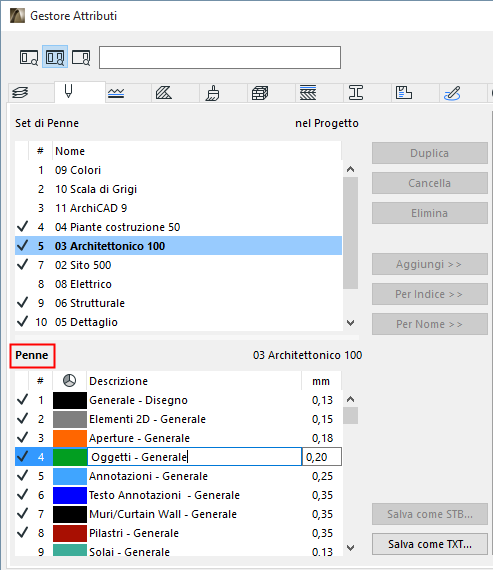Screen dimensions: 493x570
Task: Select pen row Testo Annotazioni - Generale
Action: coord(178,495)
